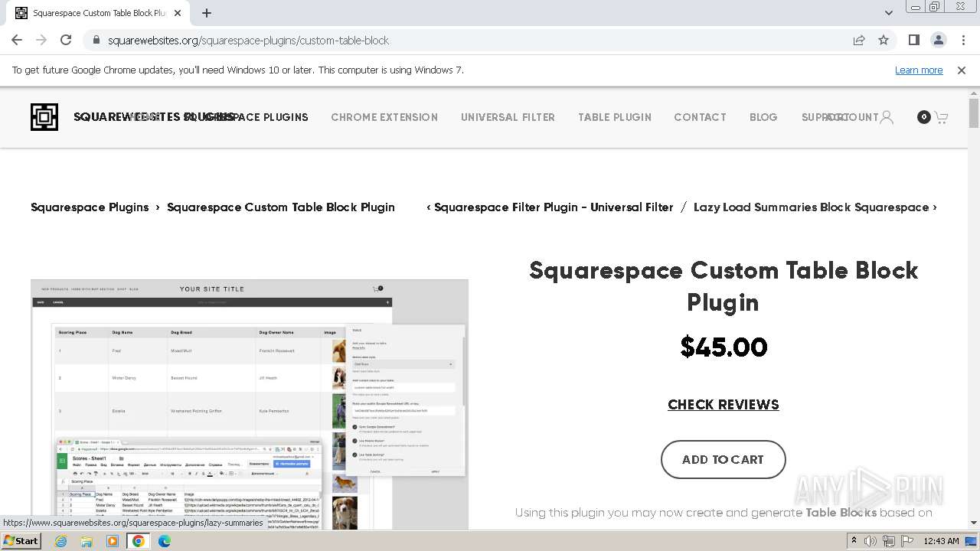Launch Internet Explorer from the taskbar

click(x=61, y=541)
